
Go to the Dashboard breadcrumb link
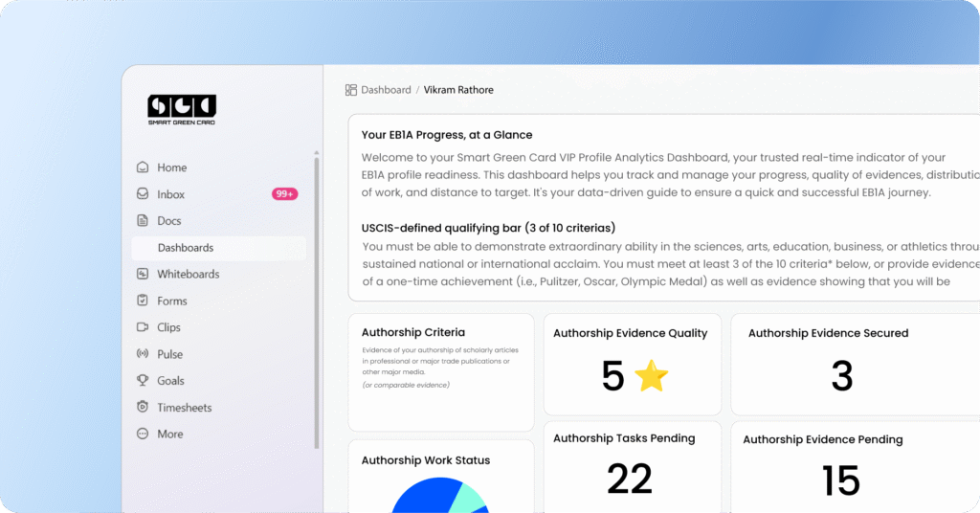click(x=386, y=90)
